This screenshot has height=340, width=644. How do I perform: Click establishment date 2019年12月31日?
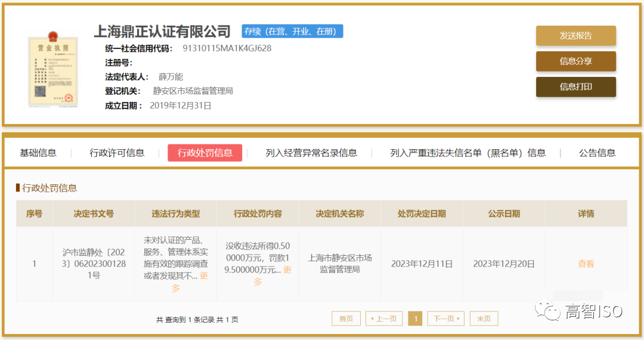click(x=181, y=106)
